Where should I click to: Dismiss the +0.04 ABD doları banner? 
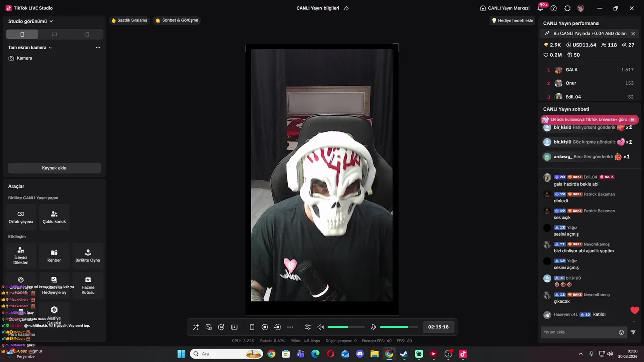pos(633,34)
